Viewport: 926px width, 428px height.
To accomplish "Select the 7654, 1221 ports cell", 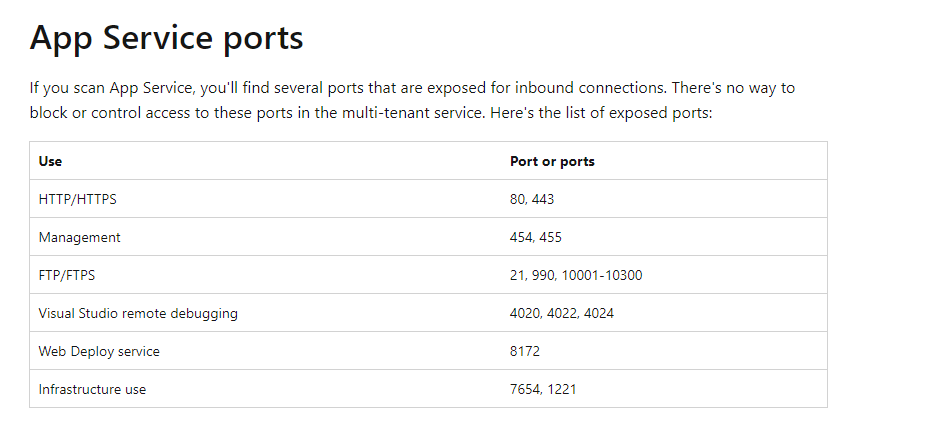I will tap(543, 389).
